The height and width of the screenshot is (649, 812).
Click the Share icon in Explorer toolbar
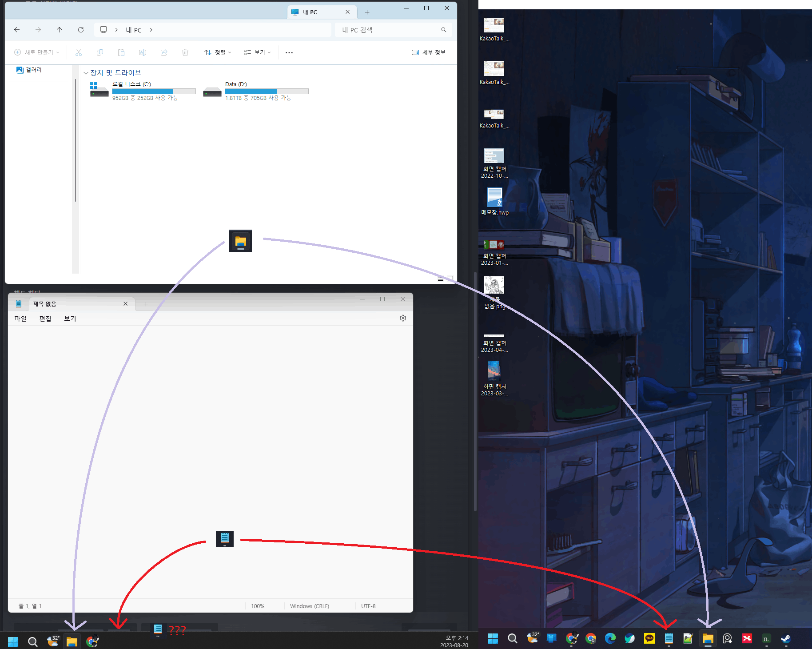tap(164, 52)
